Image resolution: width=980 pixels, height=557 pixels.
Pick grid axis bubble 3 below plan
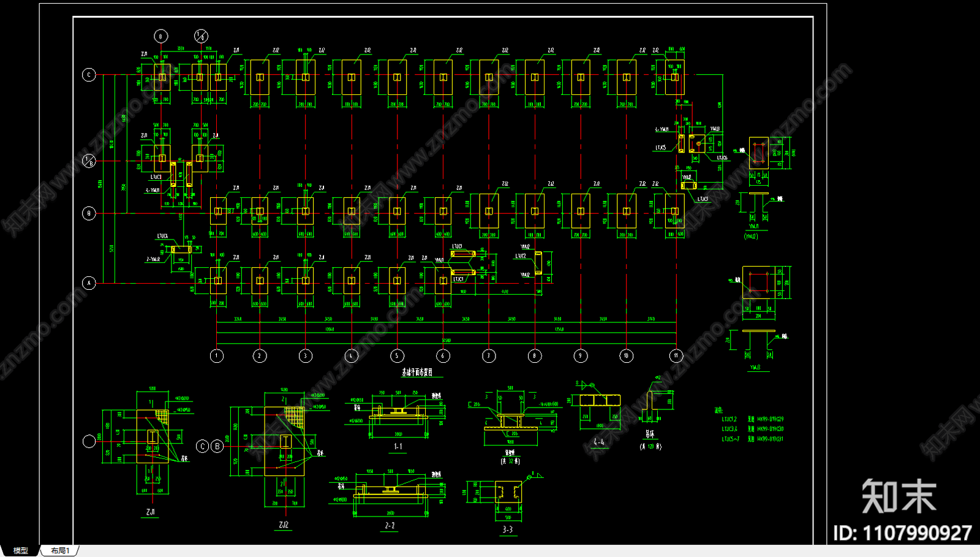point(306,356)
